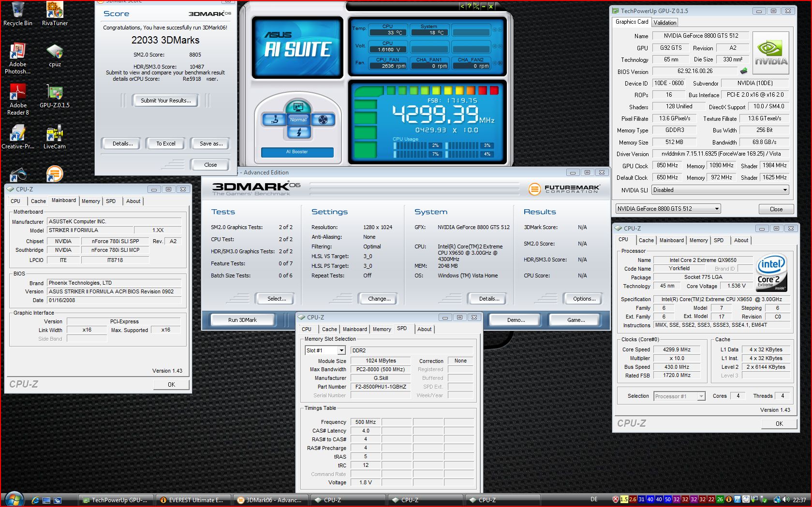Viewport: 812px width, 507px height.
Task: Click next arrow on AI Suite Volt row
Action: pyautogui.click(x=500, y=46)
